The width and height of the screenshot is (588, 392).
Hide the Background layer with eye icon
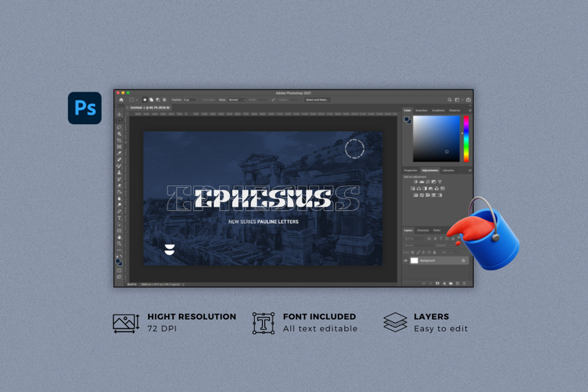pos(406,261)
